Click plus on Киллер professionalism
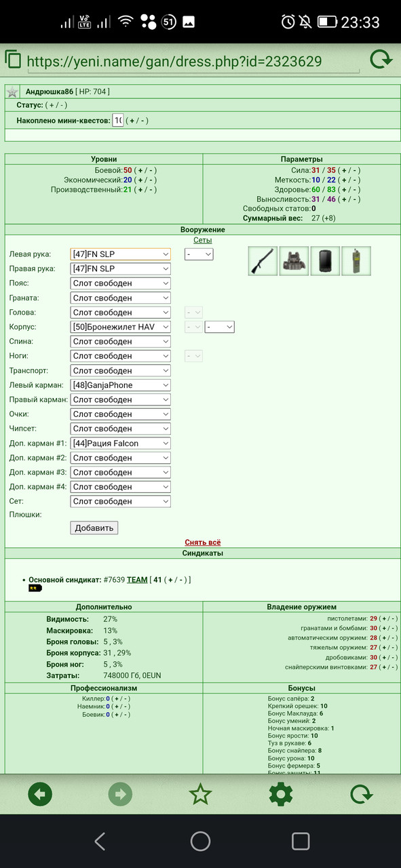The height and width of the screenshot is (868, 401). tap(116, 698)
